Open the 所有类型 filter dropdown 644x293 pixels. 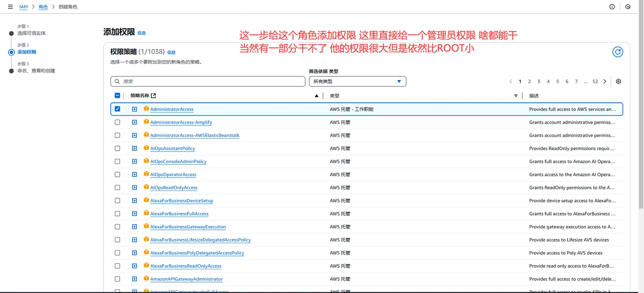coord(357,82)
